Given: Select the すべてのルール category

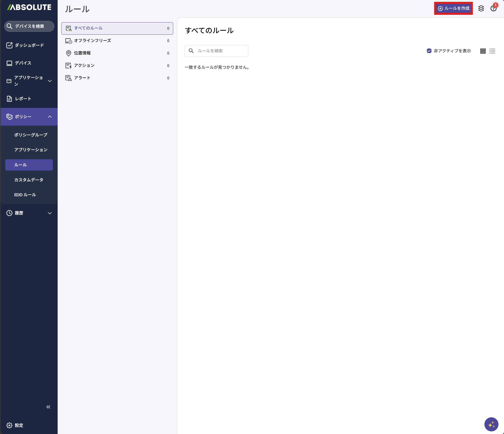Looking at the screenshot, I should pos(117,28).
